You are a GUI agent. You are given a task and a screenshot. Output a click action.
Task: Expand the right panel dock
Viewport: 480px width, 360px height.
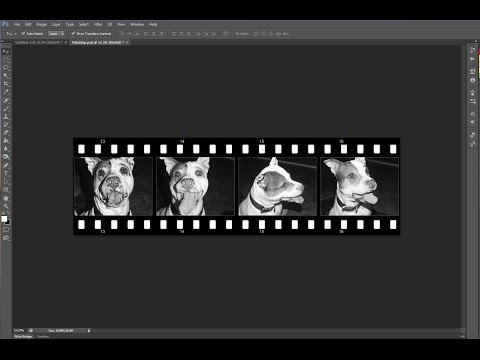pos(476,41)
